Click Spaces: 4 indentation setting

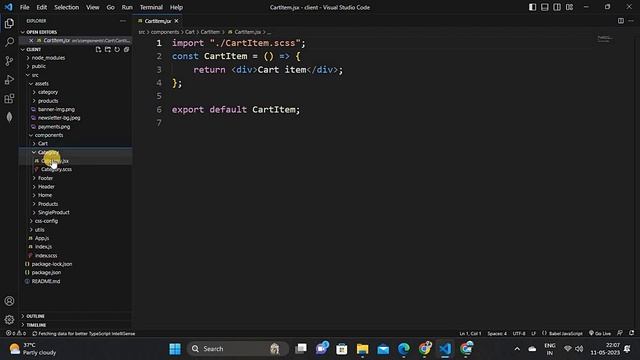[x=497, y=333]
